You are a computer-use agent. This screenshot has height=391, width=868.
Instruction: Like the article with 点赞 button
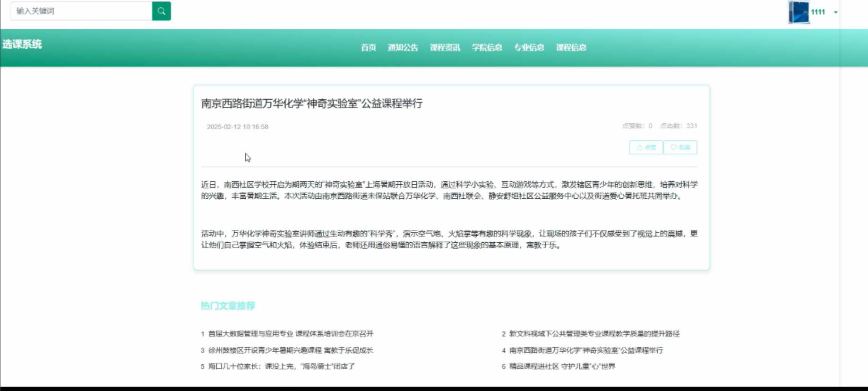[x=646, y=147]
